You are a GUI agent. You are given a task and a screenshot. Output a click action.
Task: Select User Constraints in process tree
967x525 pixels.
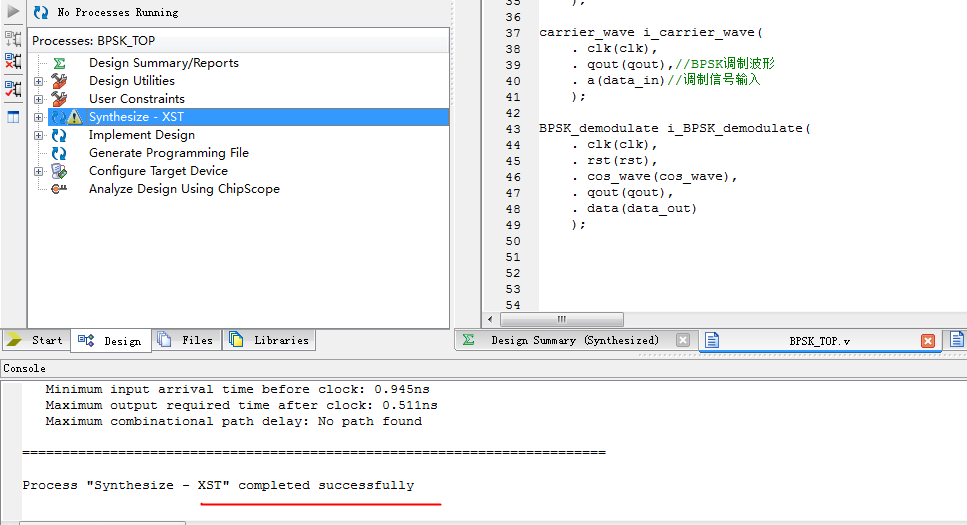136,99
